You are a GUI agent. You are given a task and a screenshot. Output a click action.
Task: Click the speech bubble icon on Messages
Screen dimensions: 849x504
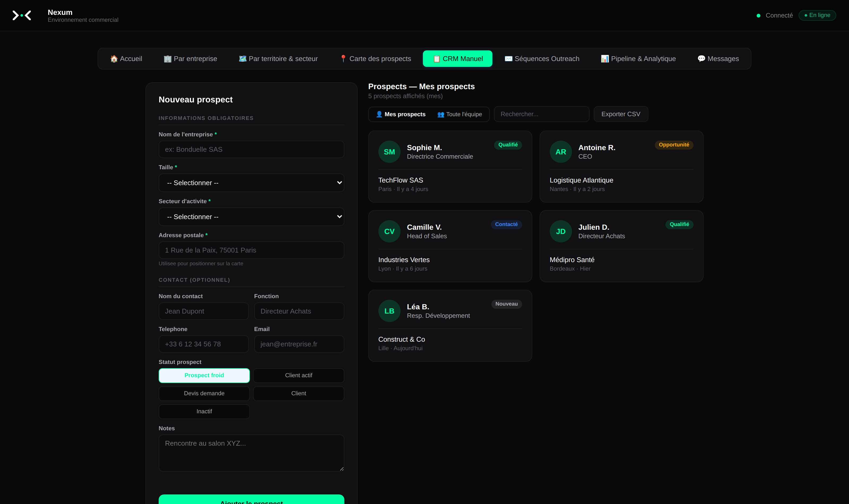(701, 59)
